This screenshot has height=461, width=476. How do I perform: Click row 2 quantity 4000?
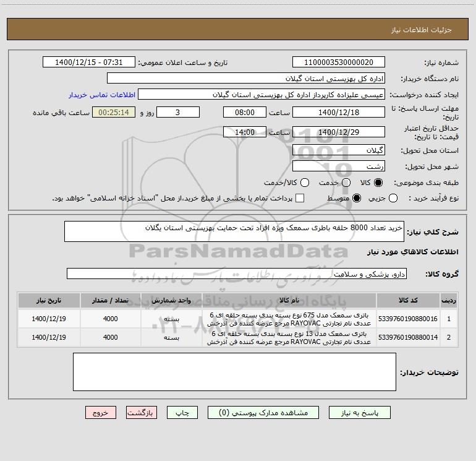coord(110,337)
